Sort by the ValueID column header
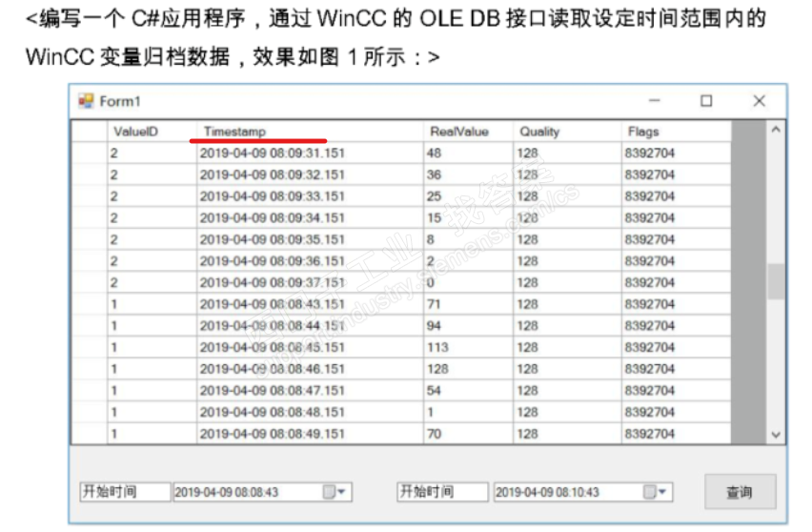812x532 pixels. pyautogui.click(x=152, y=132)
